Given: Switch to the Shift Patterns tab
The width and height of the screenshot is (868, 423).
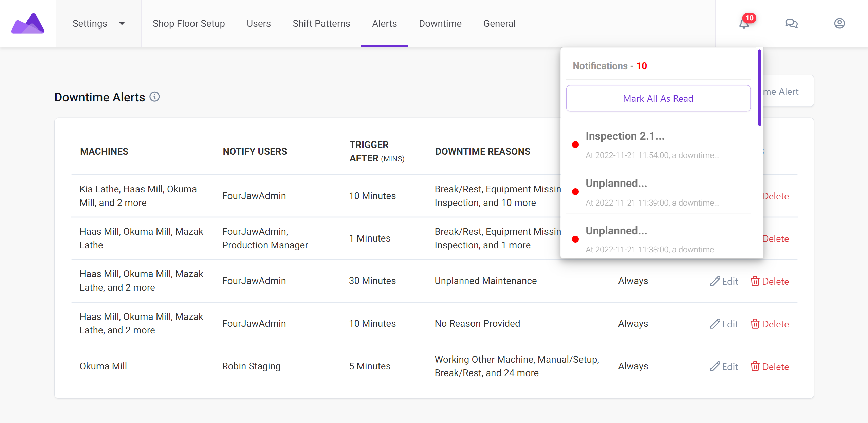Looking at the screenshot, I should click(x=321, y=23).
